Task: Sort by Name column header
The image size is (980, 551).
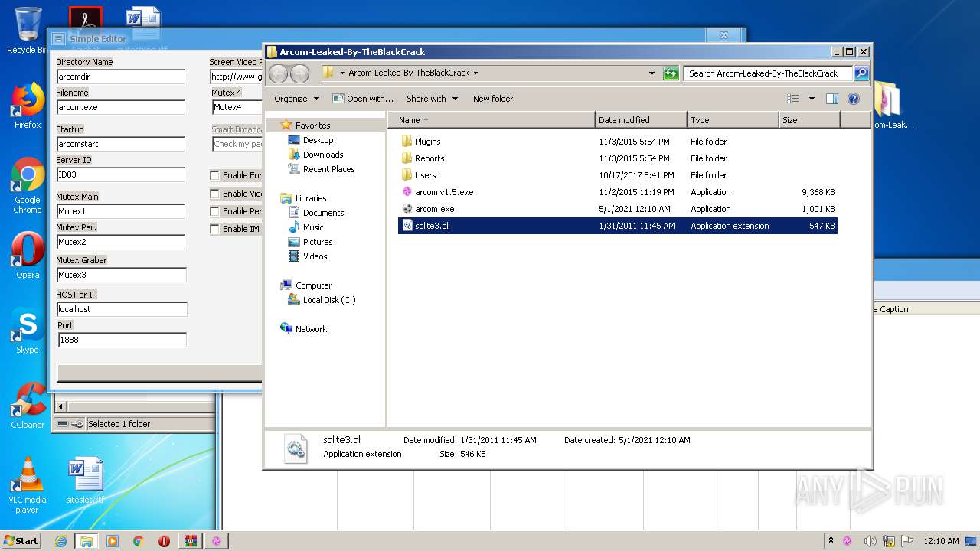Action: (492, 120)
